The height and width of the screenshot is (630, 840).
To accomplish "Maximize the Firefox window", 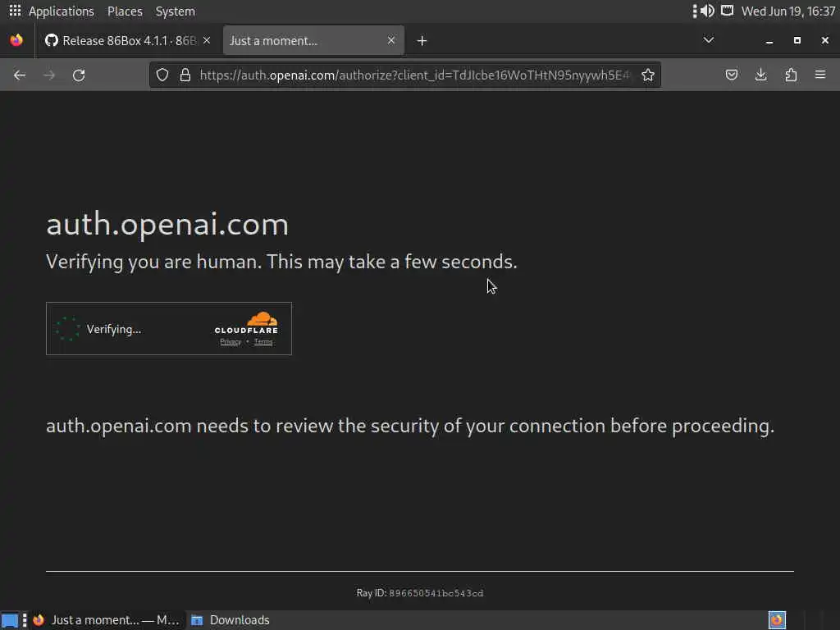I will tap(797, 41).
